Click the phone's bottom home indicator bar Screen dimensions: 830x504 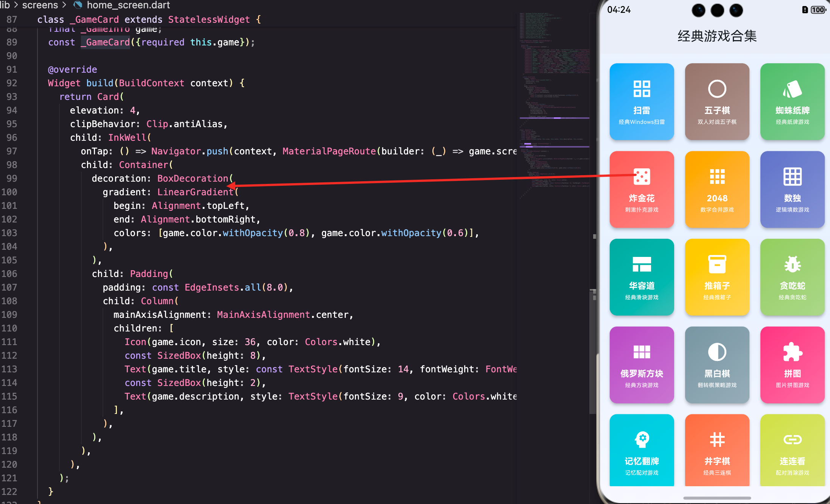point(717,498)
